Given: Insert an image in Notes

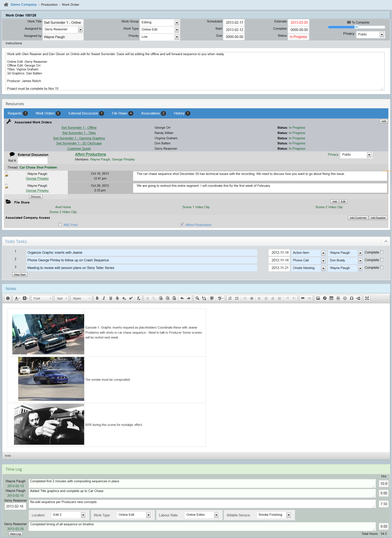Looking at the screenshot, I should tap(318, 298).
